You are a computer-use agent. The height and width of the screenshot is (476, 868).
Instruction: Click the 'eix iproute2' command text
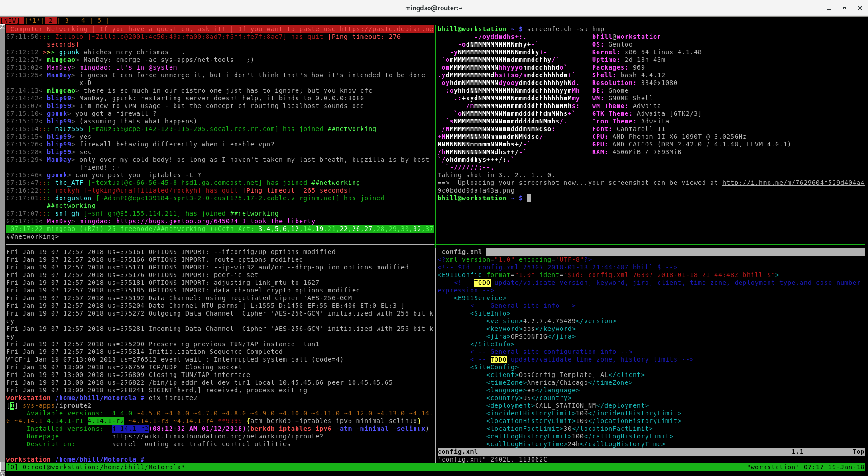pyautogui.click(x=173, y=398)
